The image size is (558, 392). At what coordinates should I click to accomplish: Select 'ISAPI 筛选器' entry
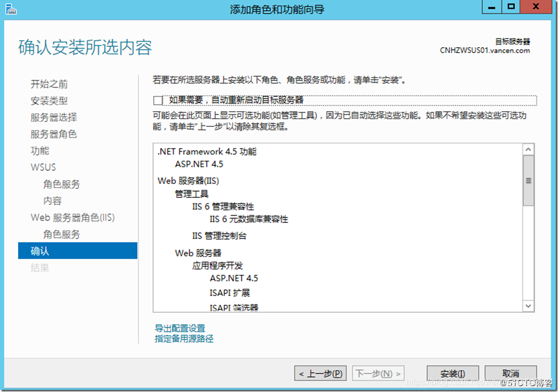[234, 307]
